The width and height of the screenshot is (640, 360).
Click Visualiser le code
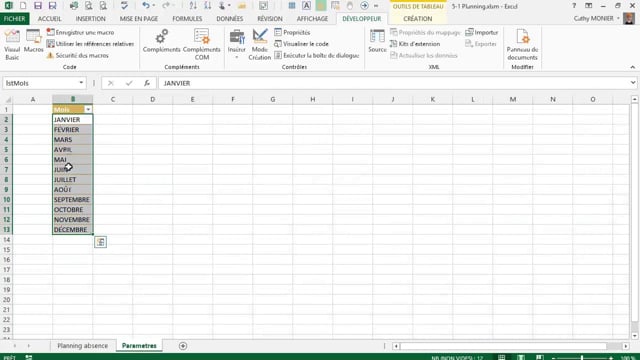[302, 44]
